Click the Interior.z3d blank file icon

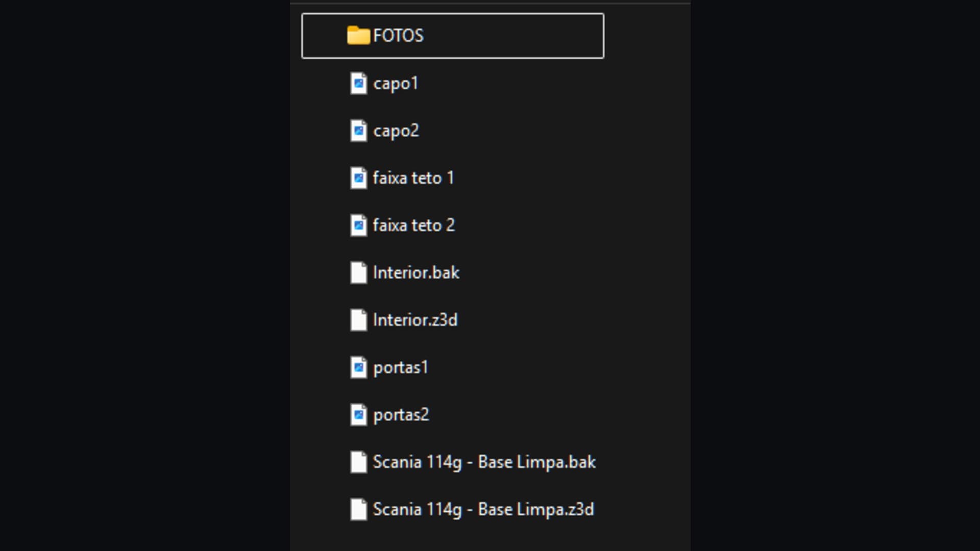pyautogui.click(x=358, y=320)
